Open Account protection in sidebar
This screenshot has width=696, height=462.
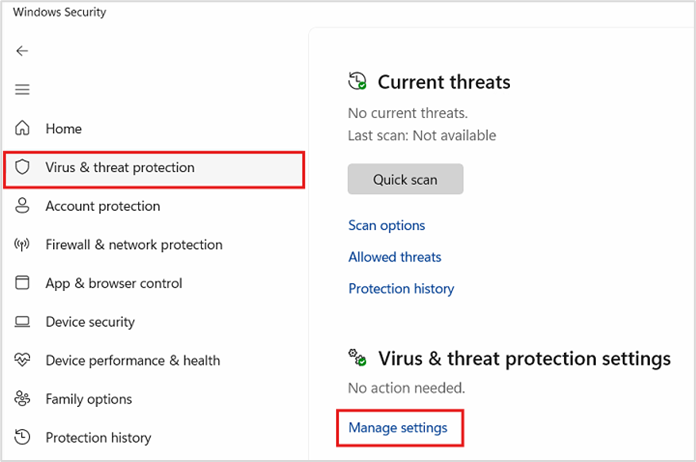[x=103, y=206]
